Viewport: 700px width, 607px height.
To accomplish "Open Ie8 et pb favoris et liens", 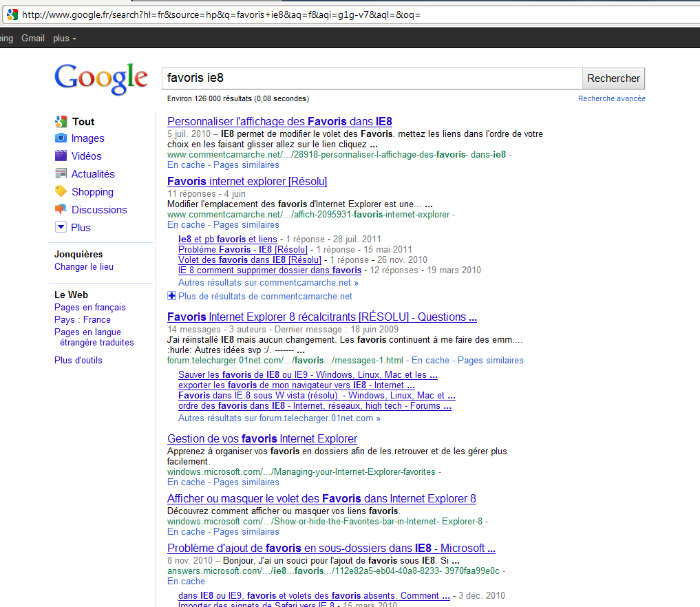I will [228, 239].
